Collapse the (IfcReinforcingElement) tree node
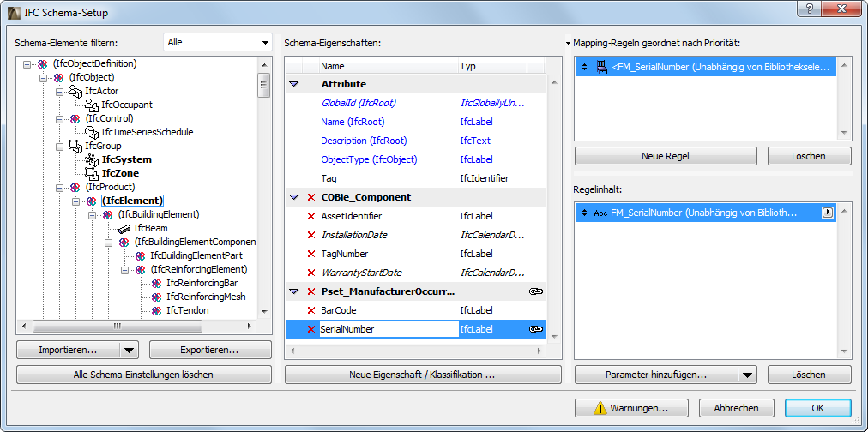Image resolution: width=868 pixels, height=432 pixels. coord(124,269)
